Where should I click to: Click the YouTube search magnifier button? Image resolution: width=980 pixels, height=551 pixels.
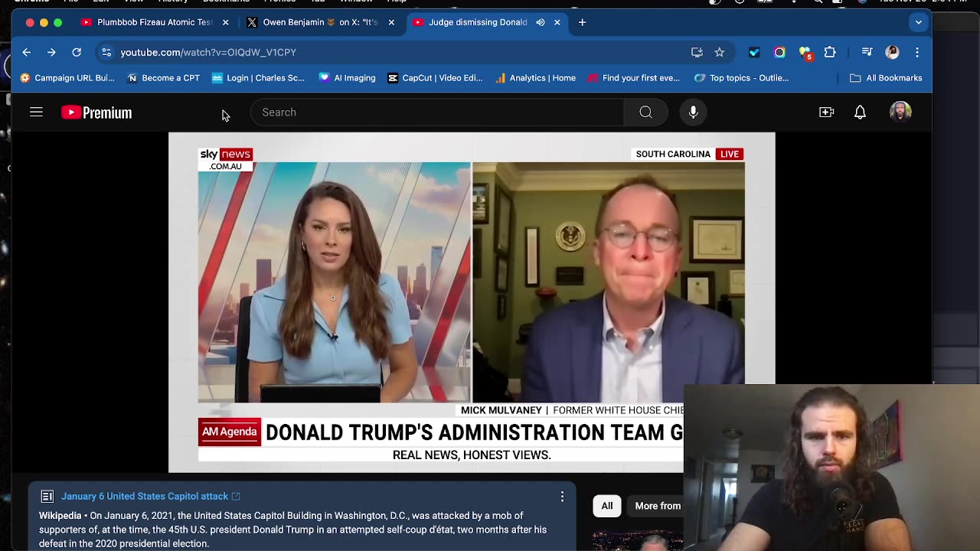pos(645,112)
